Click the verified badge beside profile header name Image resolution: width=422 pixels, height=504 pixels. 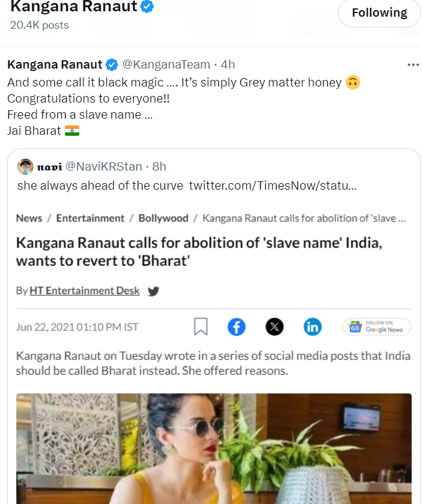[x=147, y=8]
